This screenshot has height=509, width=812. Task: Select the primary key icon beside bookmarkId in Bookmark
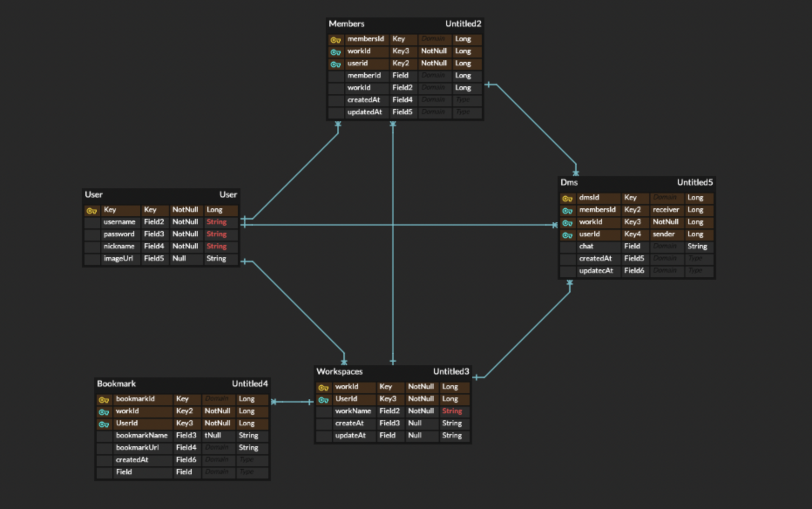tap(104, 399)
